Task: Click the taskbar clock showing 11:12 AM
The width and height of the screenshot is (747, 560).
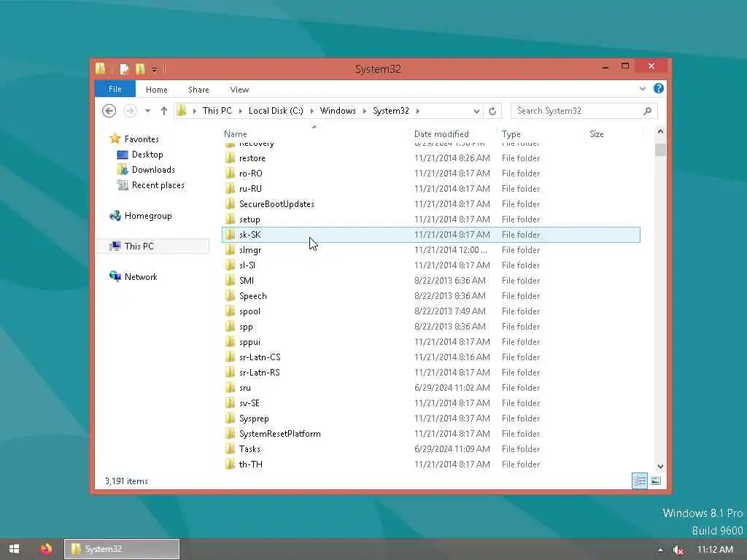Action: 715,550
